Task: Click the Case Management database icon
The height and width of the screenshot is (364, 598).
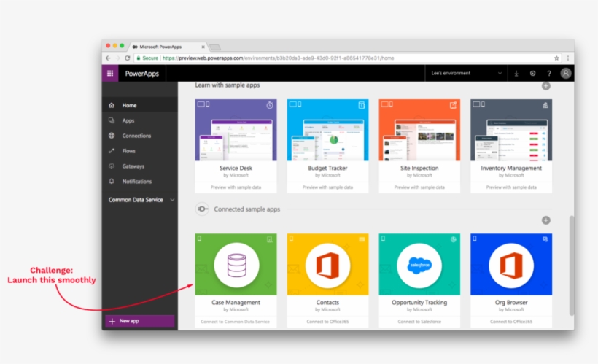Action: [236, 266]
